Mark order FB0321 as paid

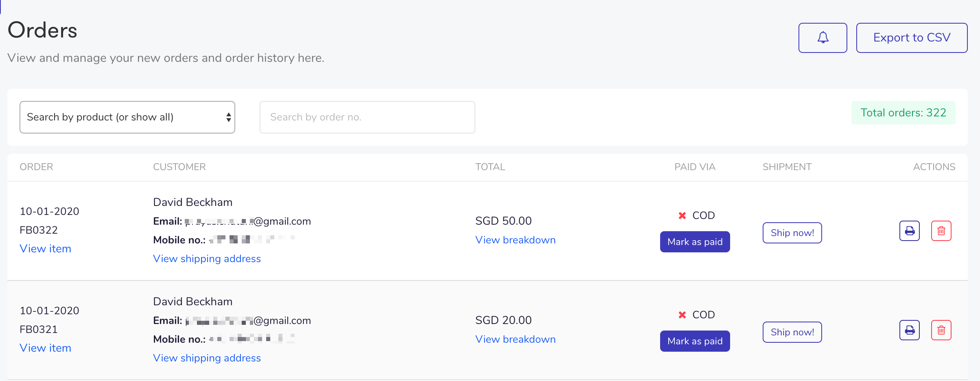[x=695, y=341]
